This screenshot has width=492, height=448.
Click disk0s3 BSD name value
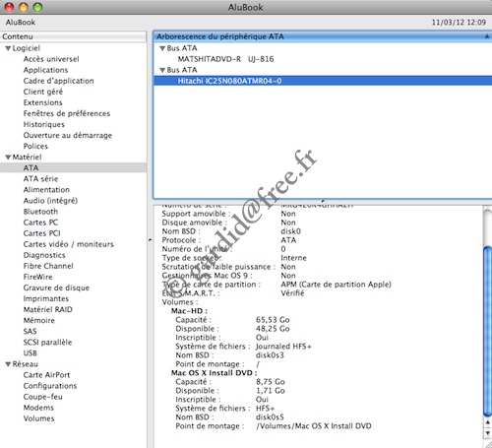coord(270,355)
